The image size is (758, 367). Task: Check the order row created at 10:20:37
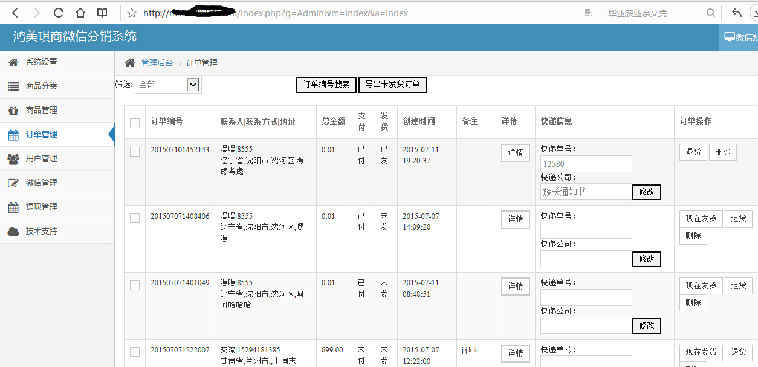click(135, 152)
